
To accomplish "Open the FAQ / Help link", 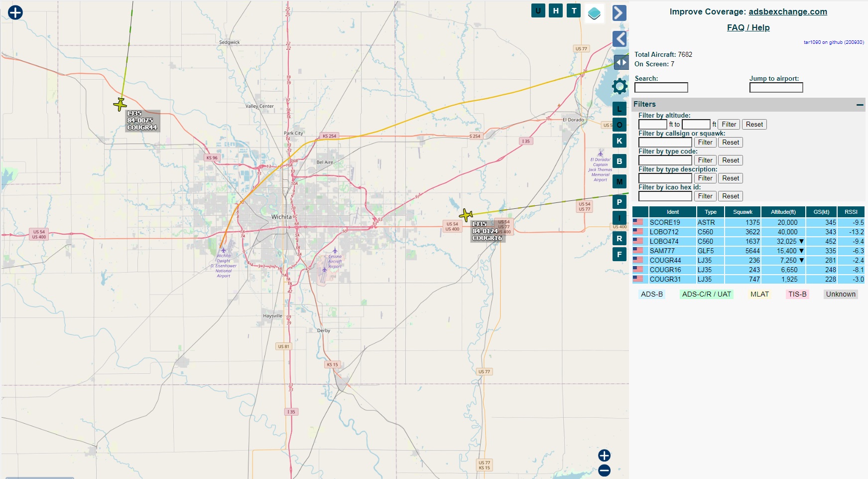I will point(748,27).
